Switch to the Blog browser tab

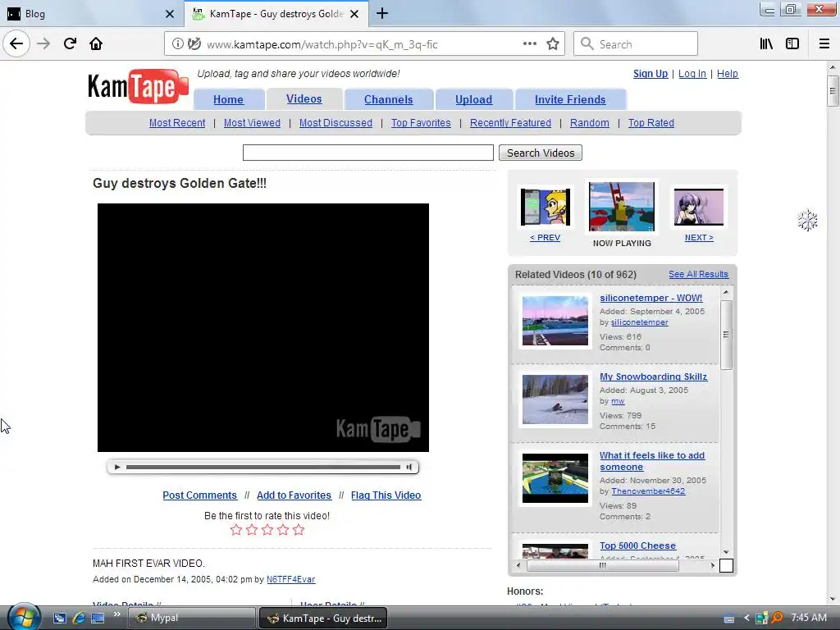(91, 14)
